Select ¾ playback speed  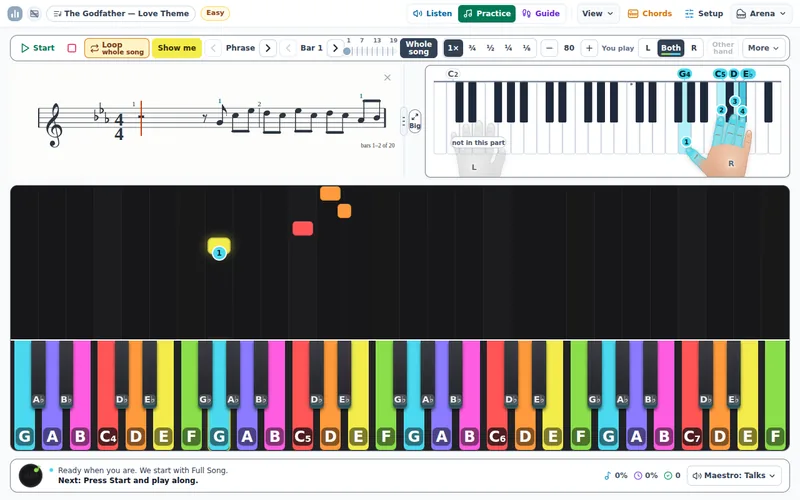(x=472, y=48)
